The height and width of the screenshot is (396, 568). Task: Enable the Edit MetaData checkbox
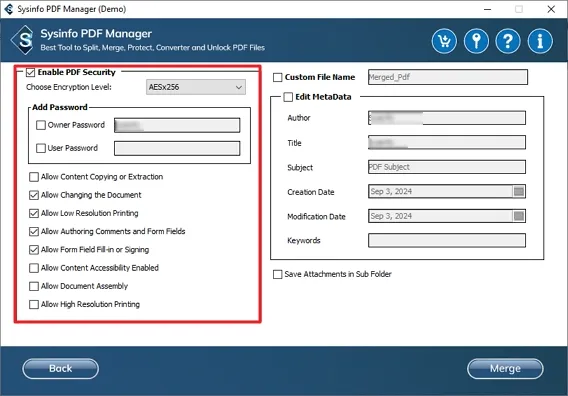[x=288, y=97]
